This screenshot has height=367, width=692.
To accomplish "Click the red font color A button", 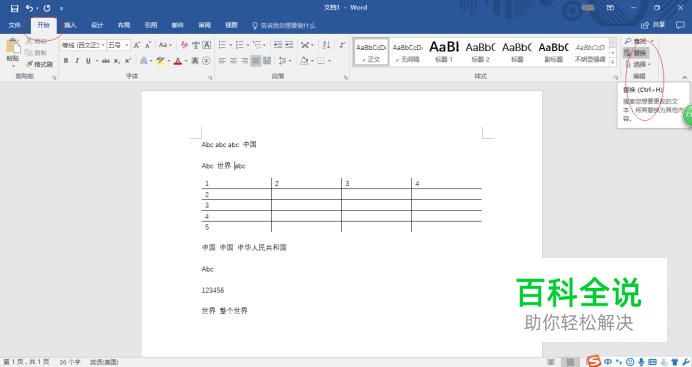I will [x=178, y=61].
